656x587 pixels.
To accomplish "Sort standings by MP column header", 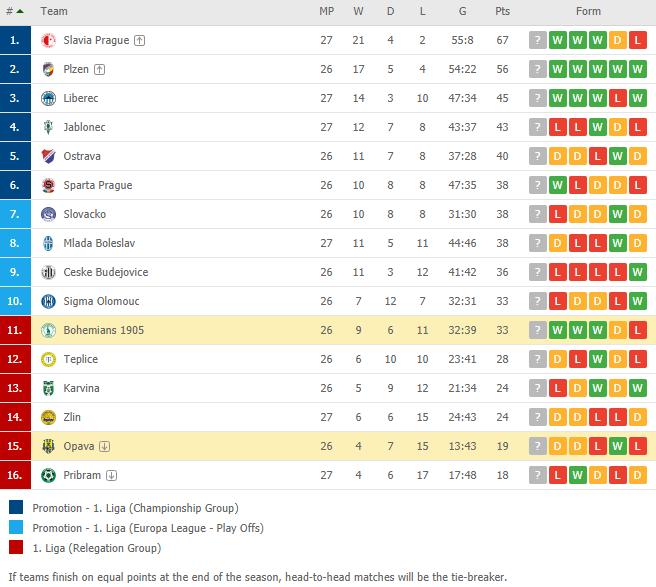I will [x=326, y=11].
